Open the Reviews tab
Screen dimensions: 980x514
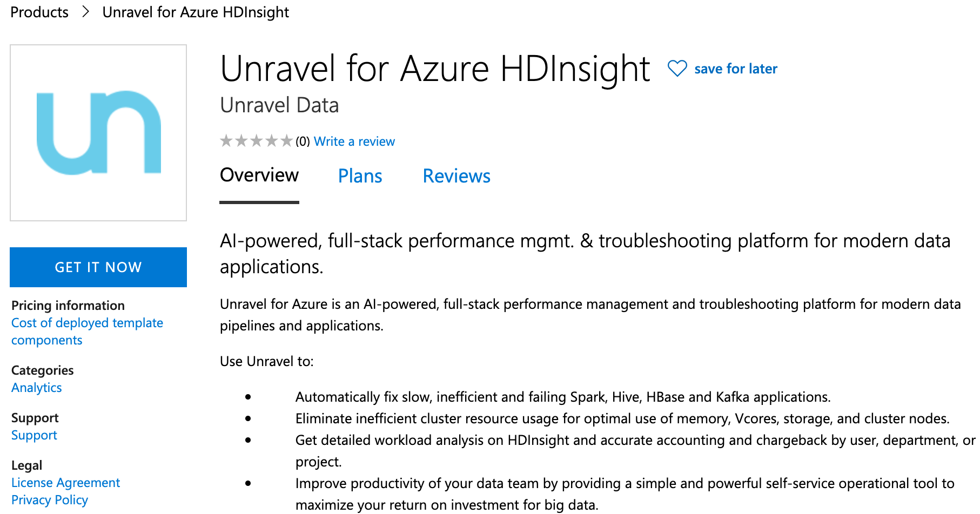(x=457, y=176)
